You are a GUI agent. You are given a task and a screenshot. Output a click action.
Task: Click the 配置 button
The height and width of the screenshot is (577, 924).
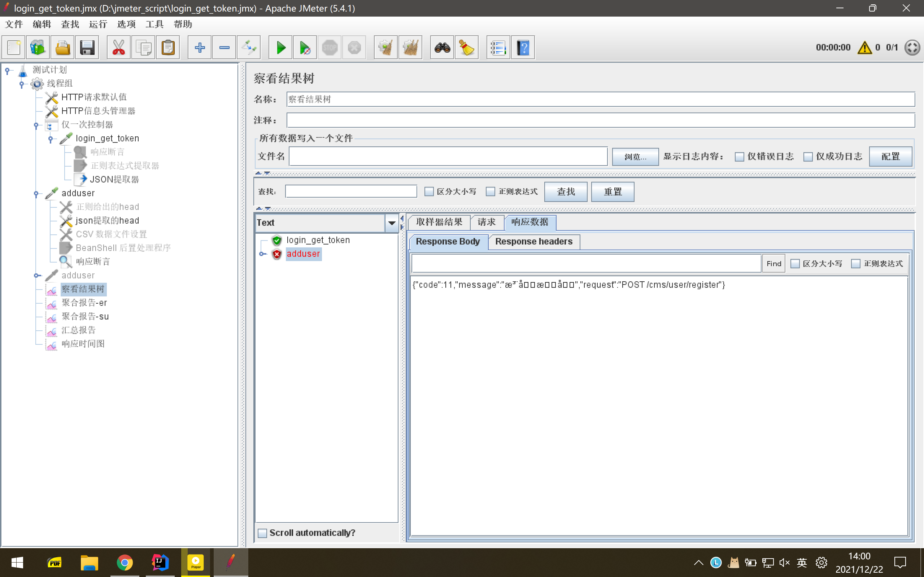(890, 157)
